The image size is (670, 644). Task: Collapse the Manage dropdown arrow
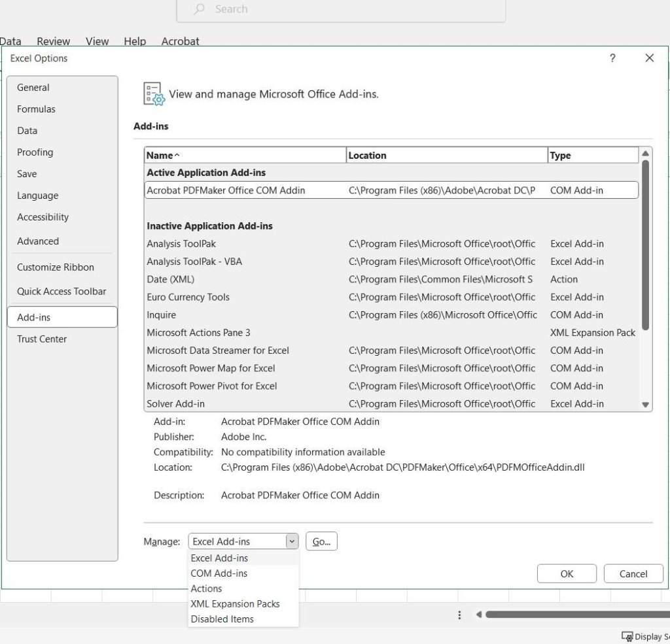tap(292, 541)
